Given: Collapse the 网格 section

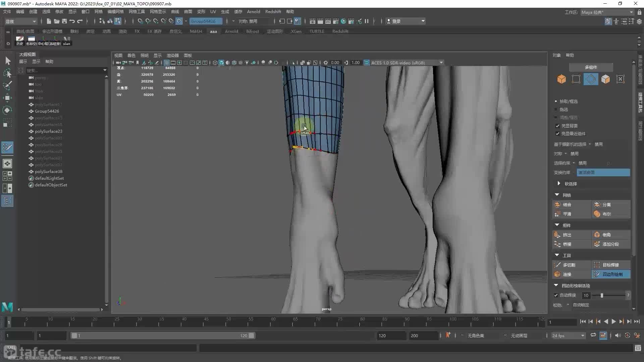Looking at the screenshot, I should 557,195.
